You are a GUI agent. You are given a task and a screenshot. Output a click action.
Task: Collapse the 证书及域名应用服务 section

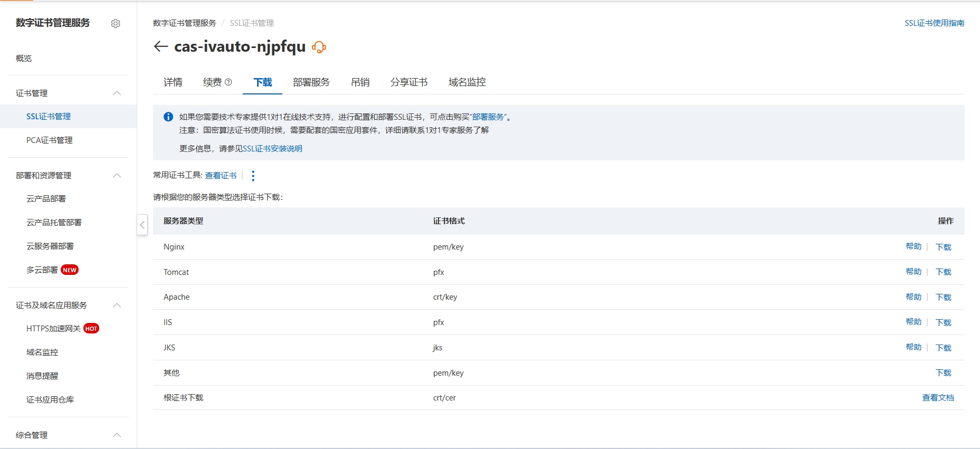[x=117, y=305]
